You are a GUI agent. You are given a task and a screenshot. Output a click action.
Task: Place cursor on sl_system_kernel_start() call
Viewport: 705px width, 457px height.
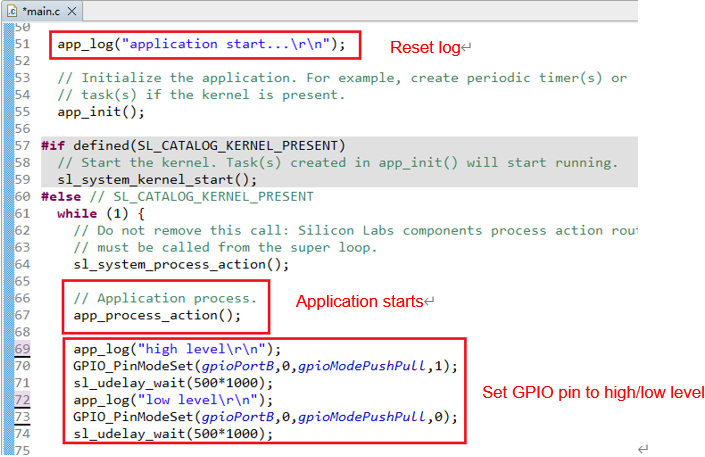tap(157, 179)
